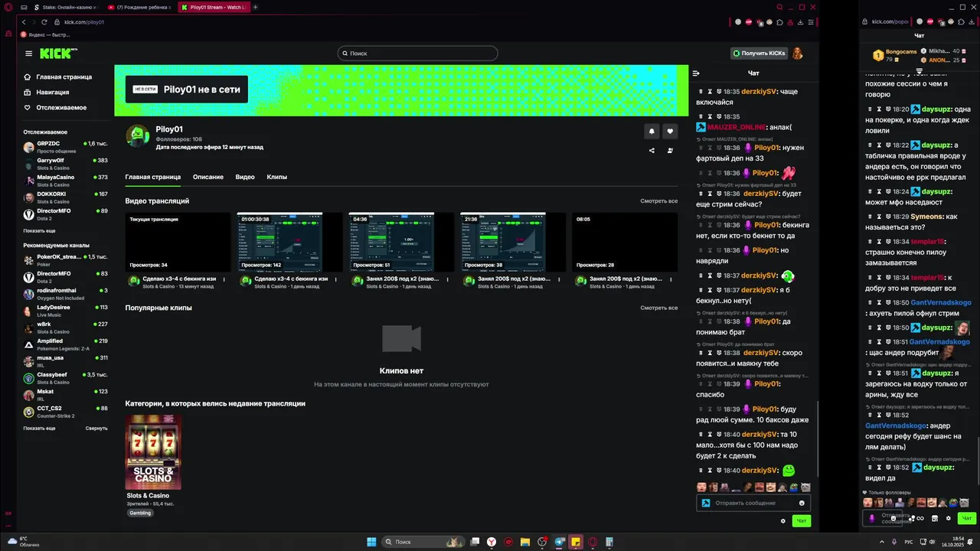This screenshot has width=980, height=551.
Task: Click infinity icon in popout chat
Action: pyautogui.click(x=920, y=518)
